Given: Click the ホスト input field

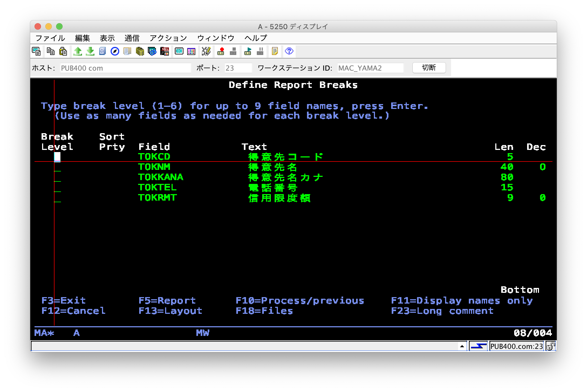Looking at the screenshot, I should coord(125,68).
